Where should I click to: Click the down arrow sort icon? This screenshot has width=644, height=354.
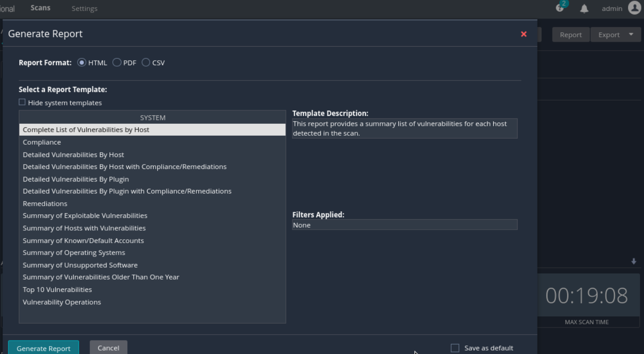pyautogui.click(x=634, y=262)
